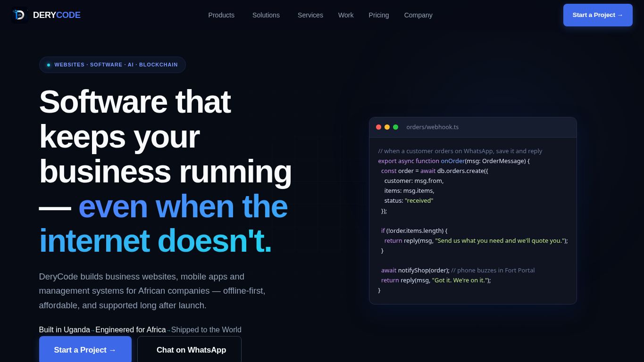Click the code comment about WhatsApp orders
This screenshot has height=362, width=644.
[460, 151]
